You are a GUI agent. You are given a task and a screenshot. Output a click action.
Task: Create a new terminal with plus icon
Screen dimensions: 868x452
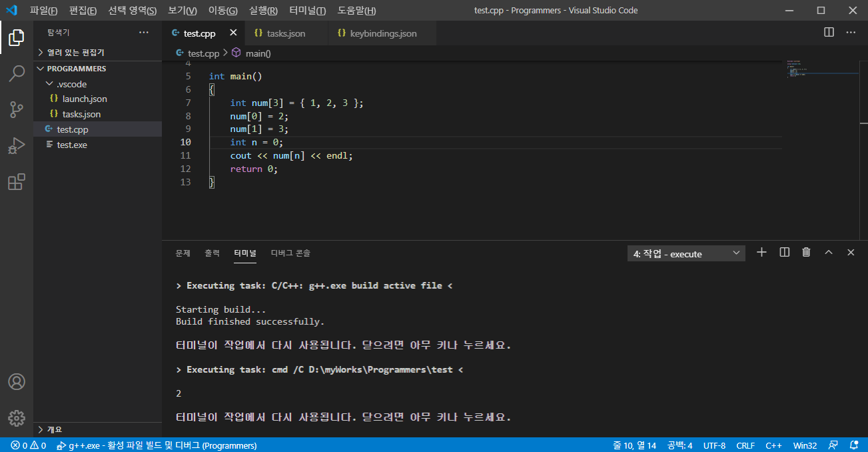(x=762, y=252)
